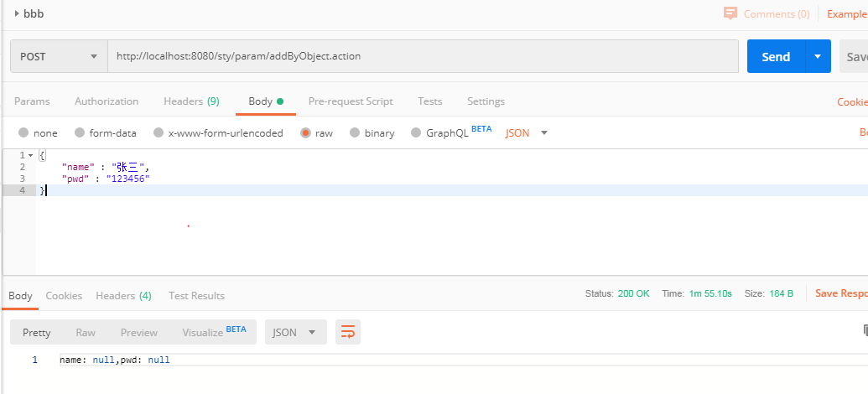Screen dimensions: 868x394
Task: Click the 张三 value in body editor
Action: pyautogui.click(x=127, y=167)
